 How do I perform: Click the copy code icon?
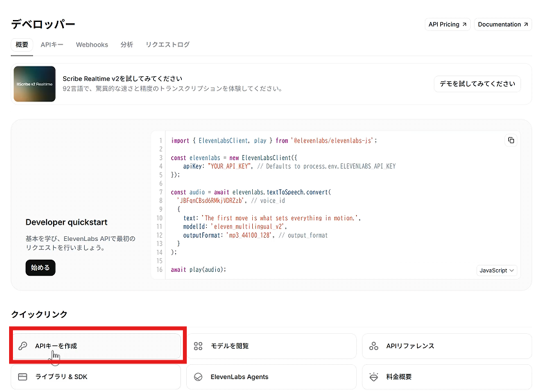click(511, 140)
